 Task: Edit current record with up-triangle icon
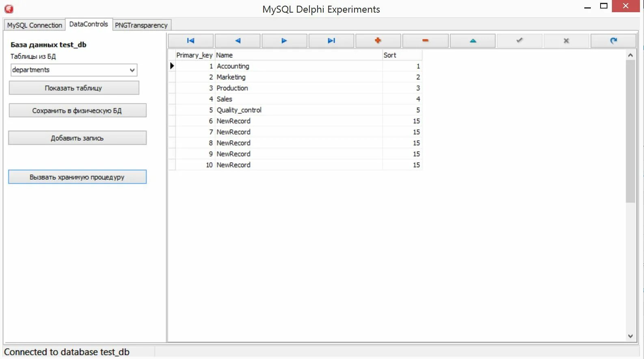pyautogui.click(x=473, y=41)
